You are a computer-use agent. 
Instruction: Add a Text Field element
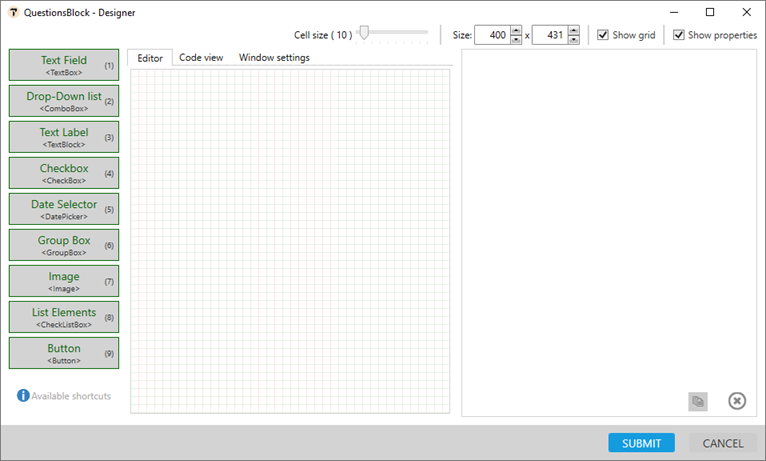64,65
